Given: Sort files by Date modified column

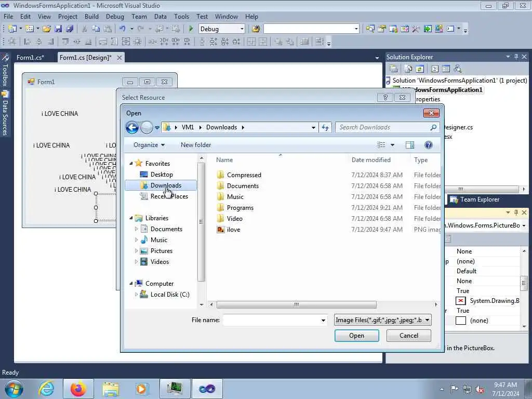Looking at the screenshot, I should tap(371, 160).
